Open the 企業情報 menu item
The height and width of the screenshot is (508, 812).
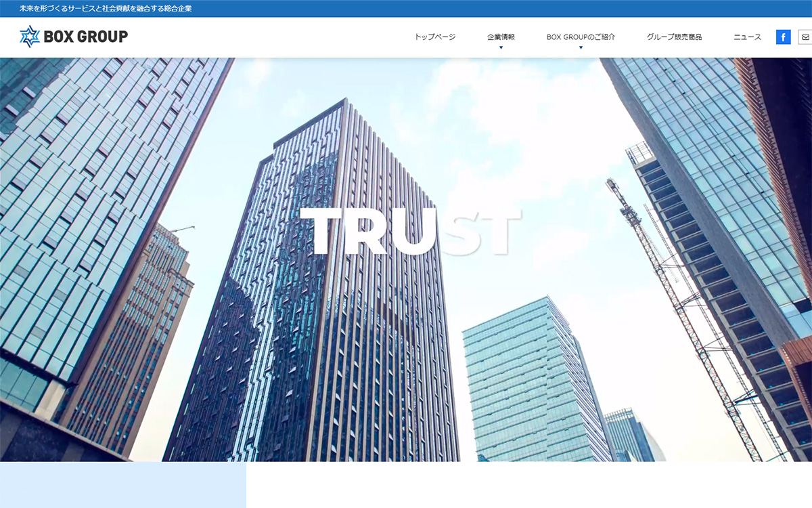click(501, 37)
